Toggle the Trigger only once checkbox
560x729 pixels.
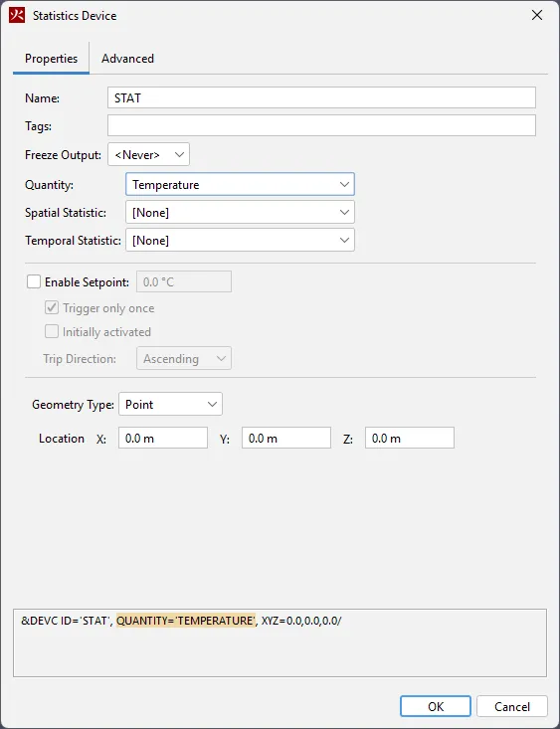point(51,307)
